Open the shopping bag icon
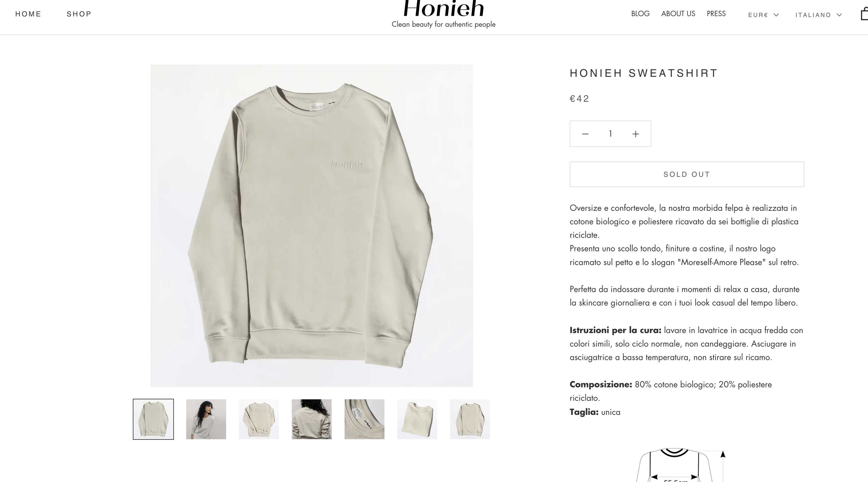868x482 pixels. (864, 14)
